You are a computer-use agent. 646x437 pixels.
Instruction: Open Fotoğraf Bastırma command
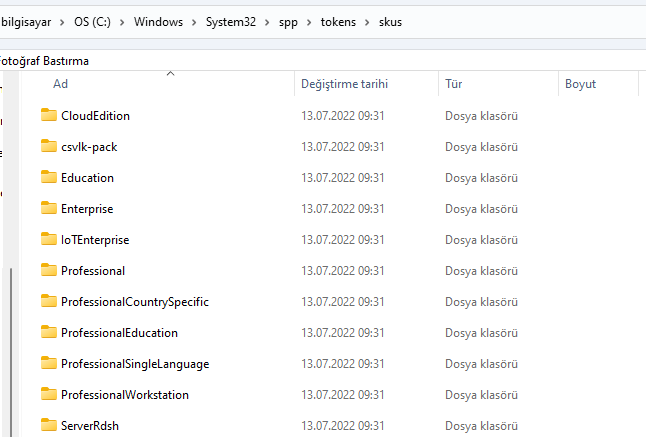tap(43, 61)
